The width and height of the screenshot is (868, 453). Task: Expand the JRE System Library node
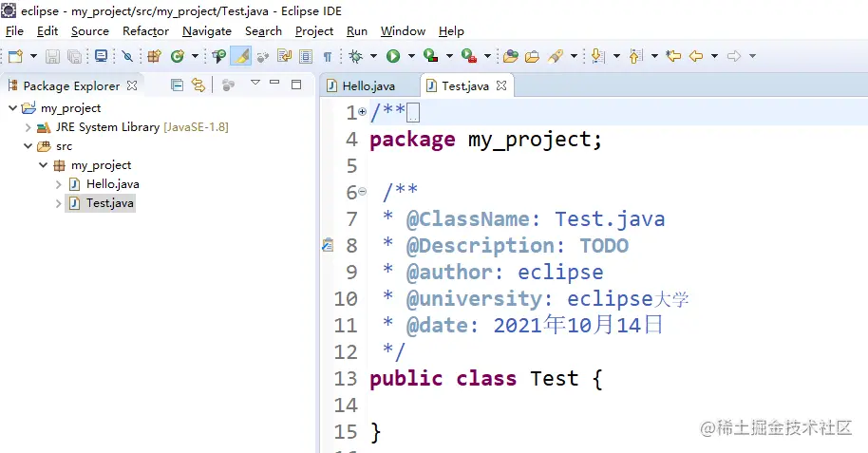(x=28, y=127)
